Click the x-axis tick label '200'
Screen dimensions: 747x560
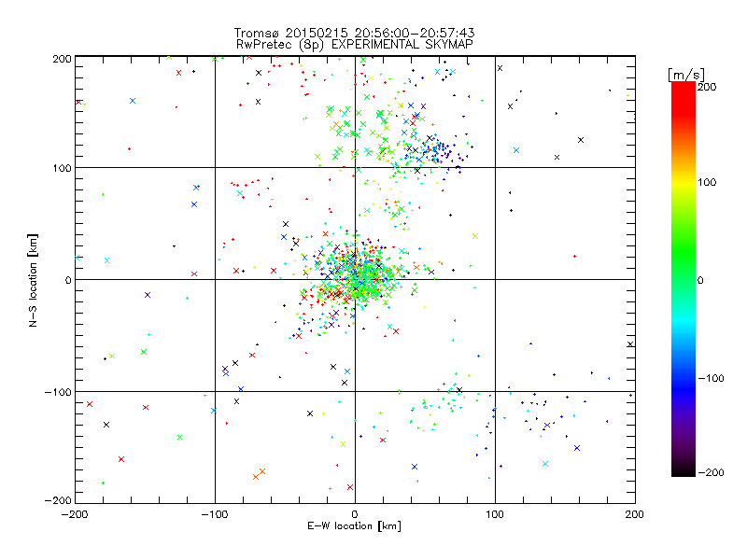point(635,514)
